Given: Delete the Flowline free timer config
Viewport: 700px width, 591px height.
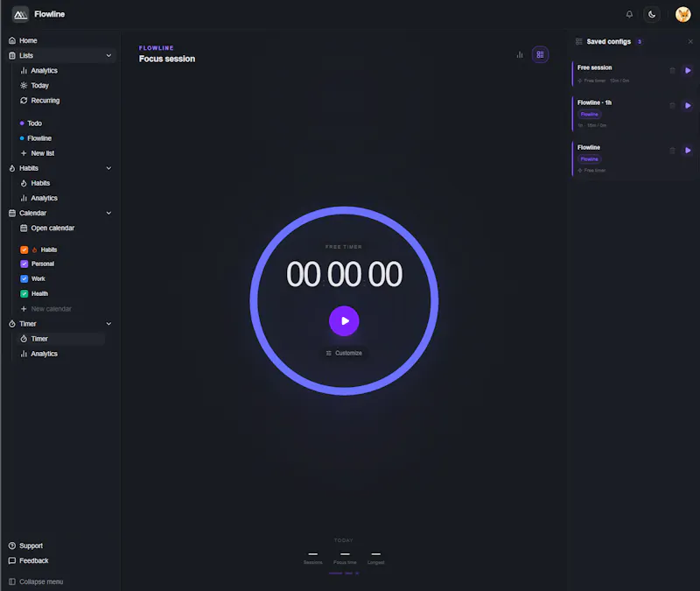Looking at the screenshot, I should tap(672, 151).
